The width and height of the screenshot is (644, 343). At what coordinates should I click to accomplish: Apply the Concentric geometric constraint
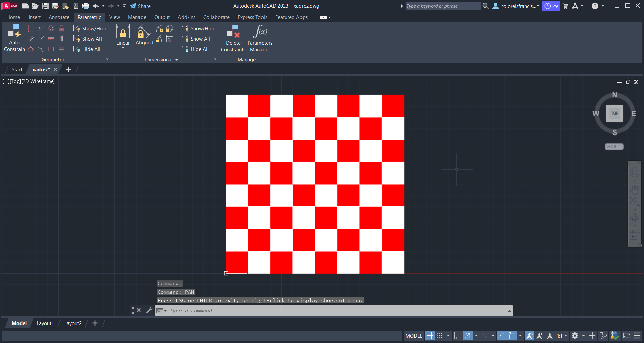(51, 29)
